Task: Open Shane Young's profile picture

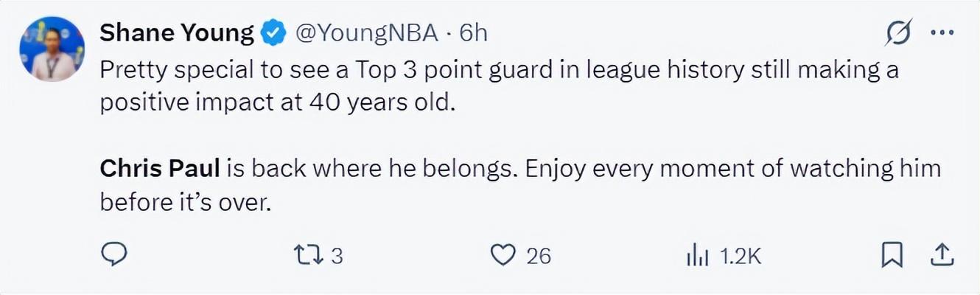Action: point(52,49)
